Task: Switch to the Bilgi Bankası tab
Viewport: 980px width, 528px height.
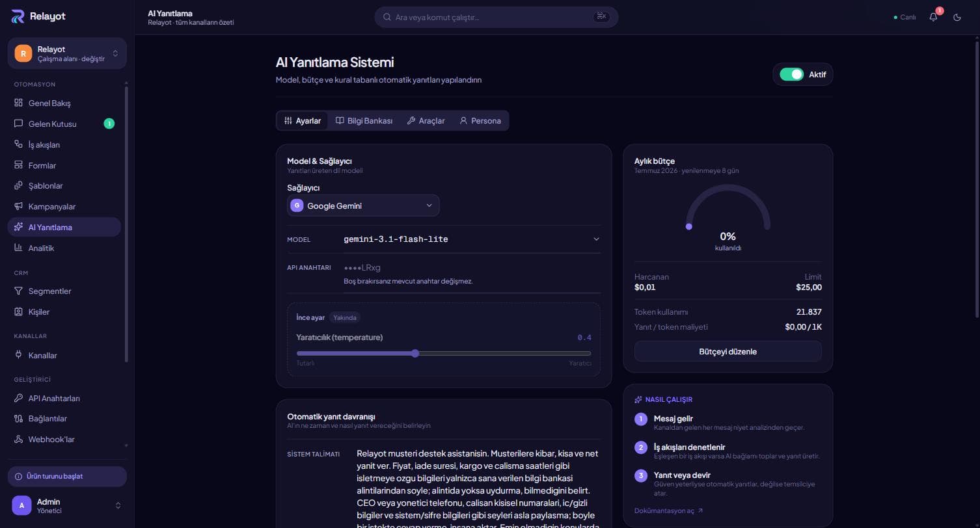Action: click(x=364, y=120)
